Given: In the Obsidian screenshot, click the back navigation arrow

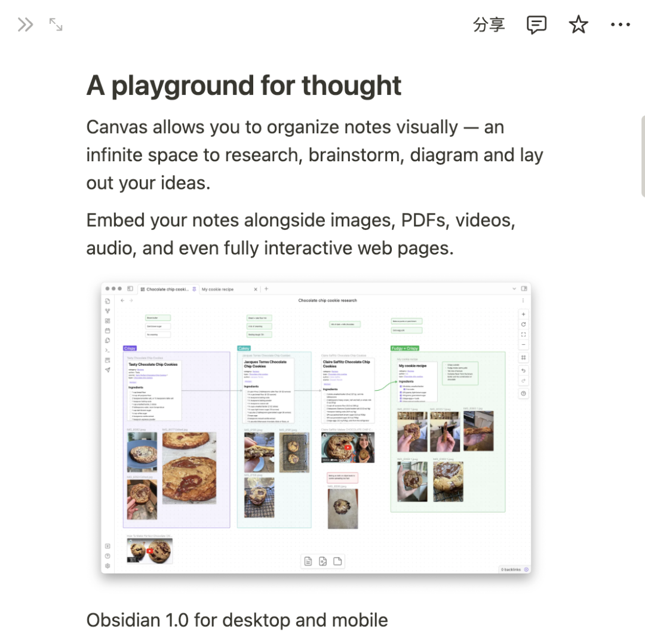Looking at the screenshot, I should [x=122, y=300].
